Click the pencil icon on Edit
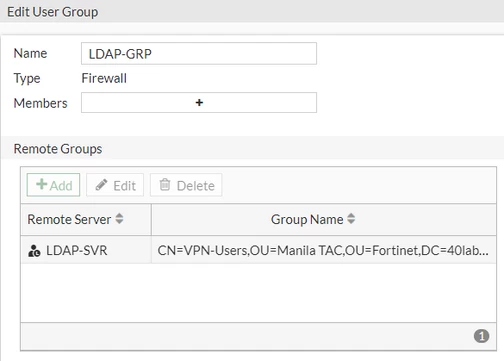This screenshot has height=361, width=504. click(101, 185)
